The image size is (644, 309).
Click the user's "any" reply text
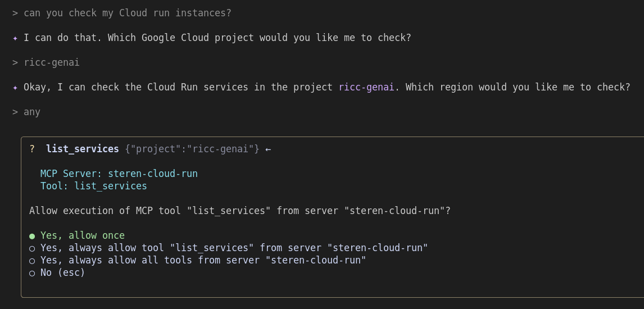point(32,112)
